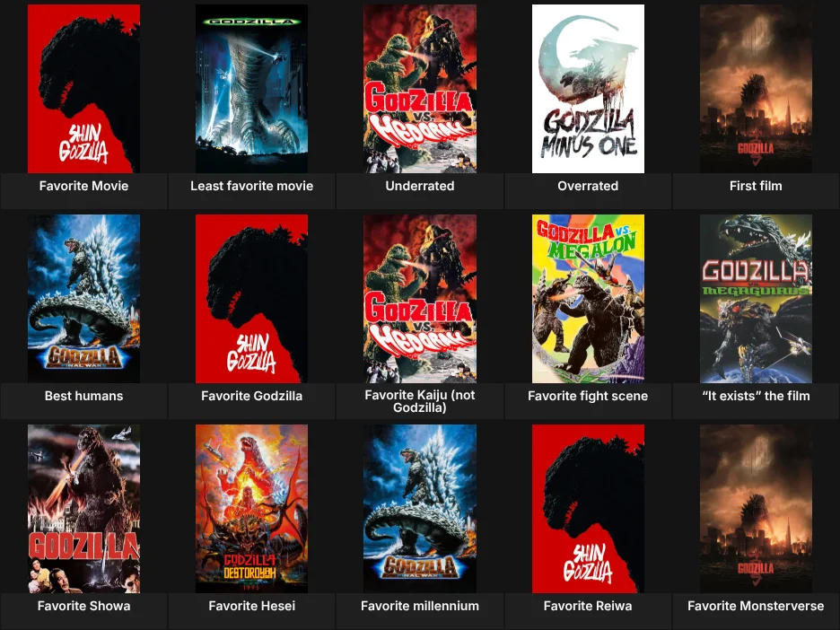The width and height of the screenshot is (840, 630).
Task: Choose the 2014 Godzilla poster above Favorite Monsterverse
Action: pos(756,508)
